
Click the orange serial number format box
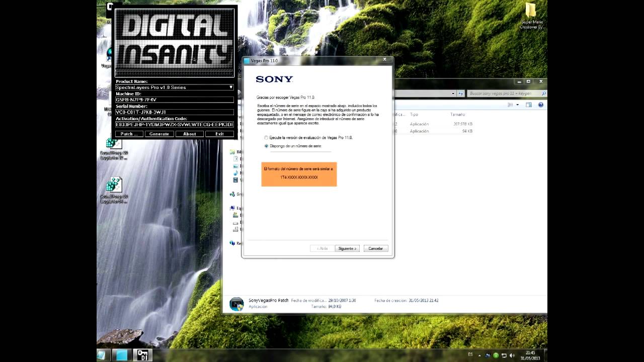[299, 174]
